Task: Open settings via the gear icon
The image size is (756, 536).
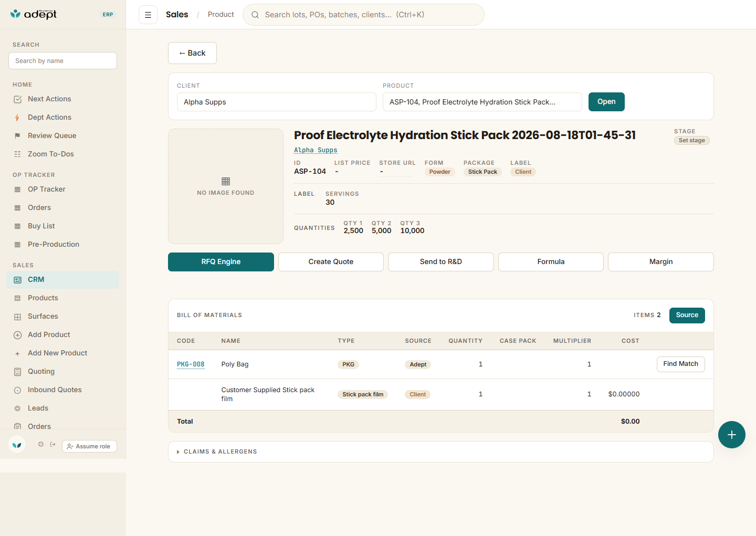Action: coord(41,444)
